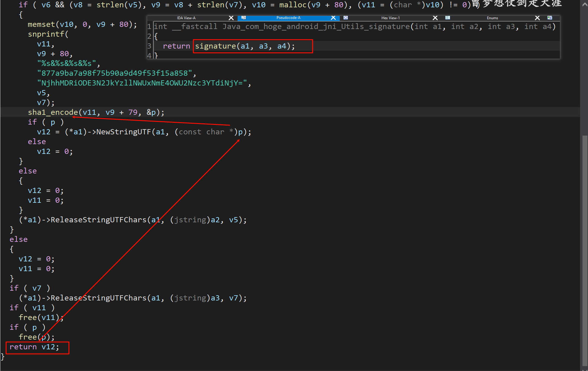Click the signature(a1, a3, a4) function call
Screen dimensions: 588x371
click(x=215, y=46)
